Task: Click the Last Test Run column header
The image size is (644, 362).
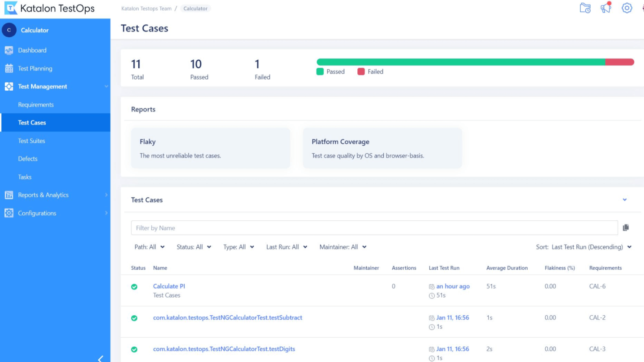Action: point(444,268)
